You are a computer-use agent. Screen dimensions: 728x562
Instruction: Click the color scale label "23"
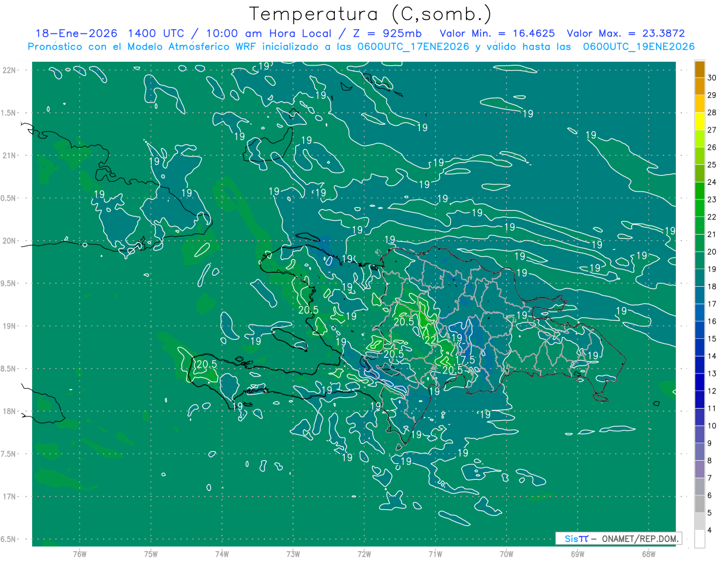[x=712, y=199]
